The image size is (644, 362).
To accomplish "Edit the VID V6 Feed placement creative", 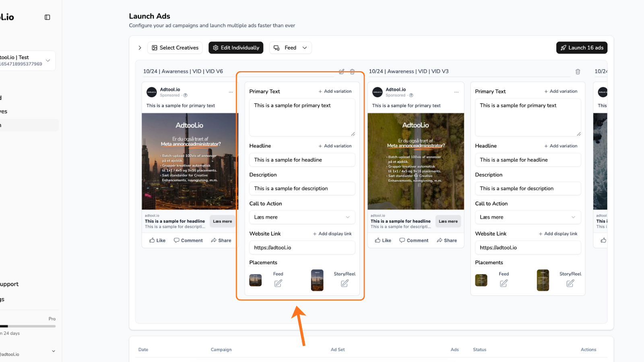I will coord(278,283).
